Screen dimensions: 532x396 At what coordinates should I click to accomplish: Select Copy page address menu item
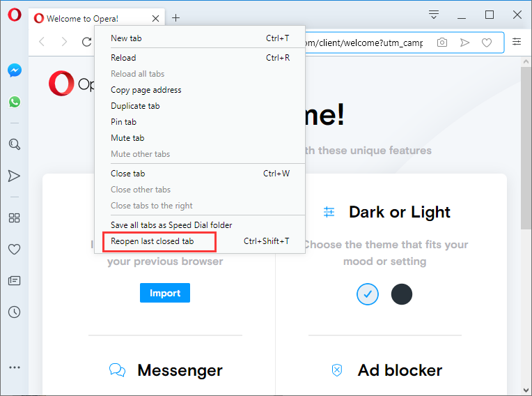pos(200,90)
